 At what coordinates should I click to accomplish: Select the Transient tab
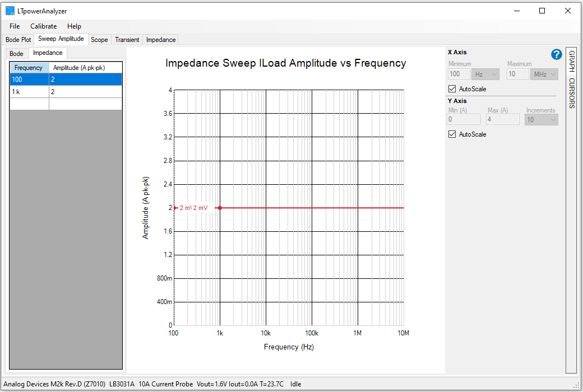pyautogui.click(x=127, y=39)
